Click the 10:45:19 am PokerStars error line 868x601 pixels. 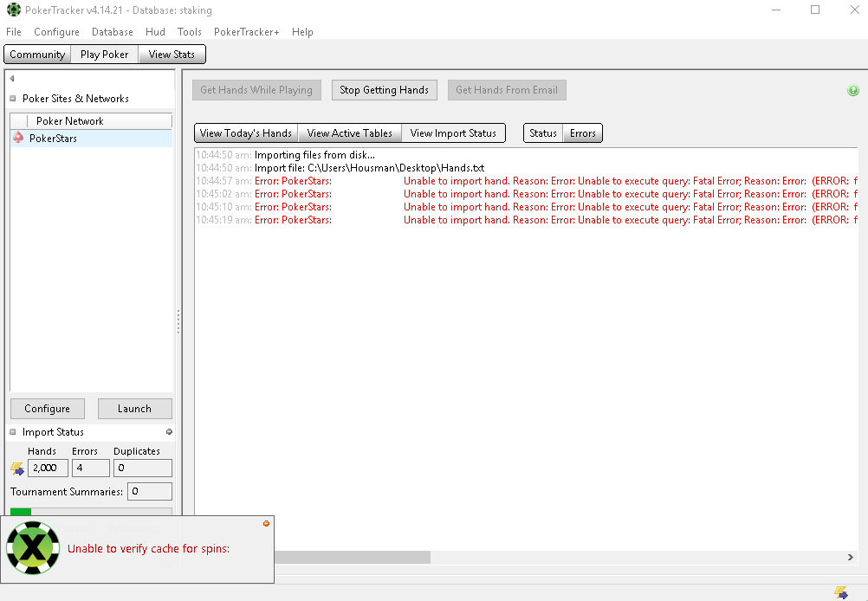click(527, 220)
